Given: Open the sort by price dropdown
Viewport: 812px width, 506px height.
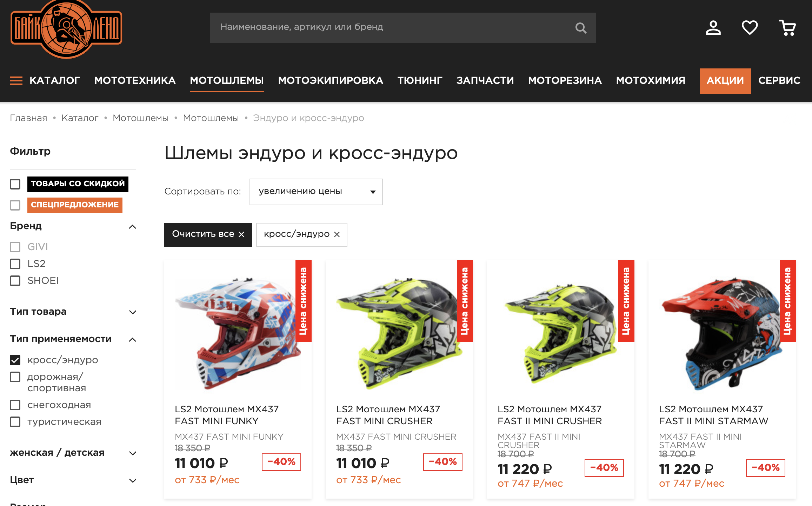Looking at the screenshot, I should [x=316, y=192].
